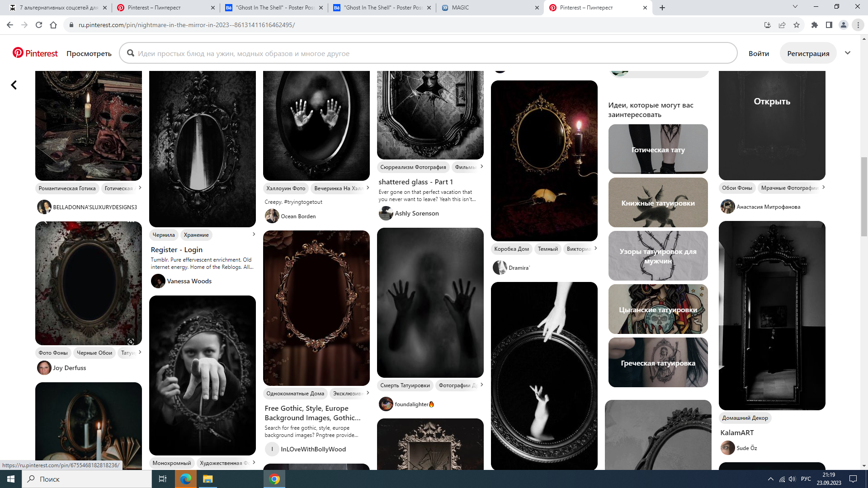Open Microsoft Edge from taskbar
Image resolution: width=868 pixels, height=488 pixels.
tap(186, 479)
